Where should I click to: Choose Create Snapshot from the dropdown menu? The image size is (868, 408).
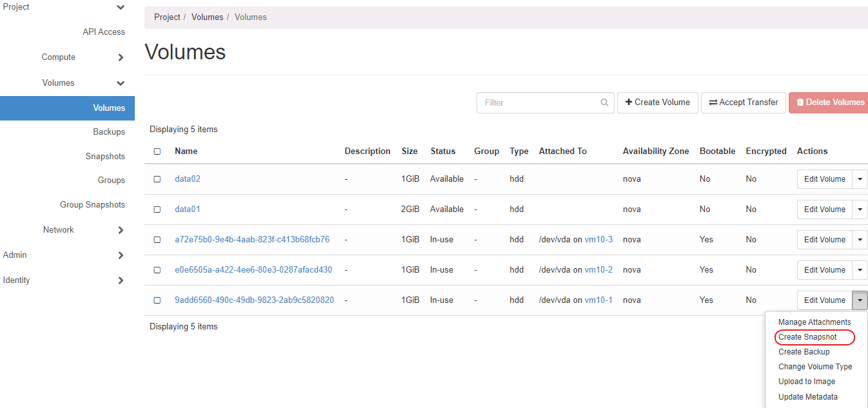click(x=807, y=337)
